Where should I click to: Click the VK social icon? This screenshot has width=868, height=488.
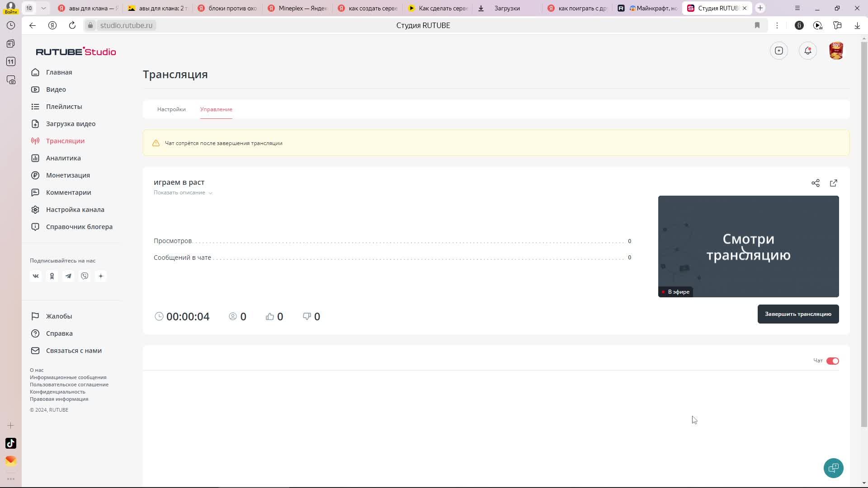point(36,276)
